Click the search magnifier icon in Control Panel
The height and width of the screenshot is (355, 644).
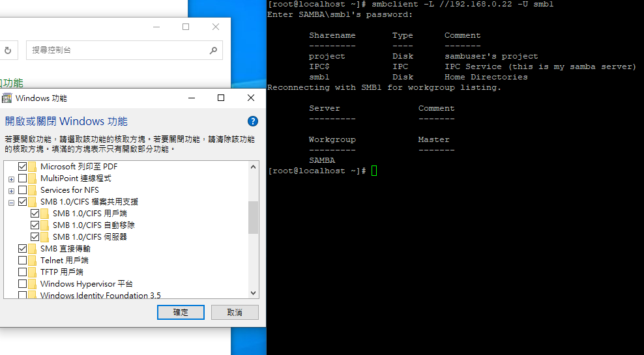[213, 50]
